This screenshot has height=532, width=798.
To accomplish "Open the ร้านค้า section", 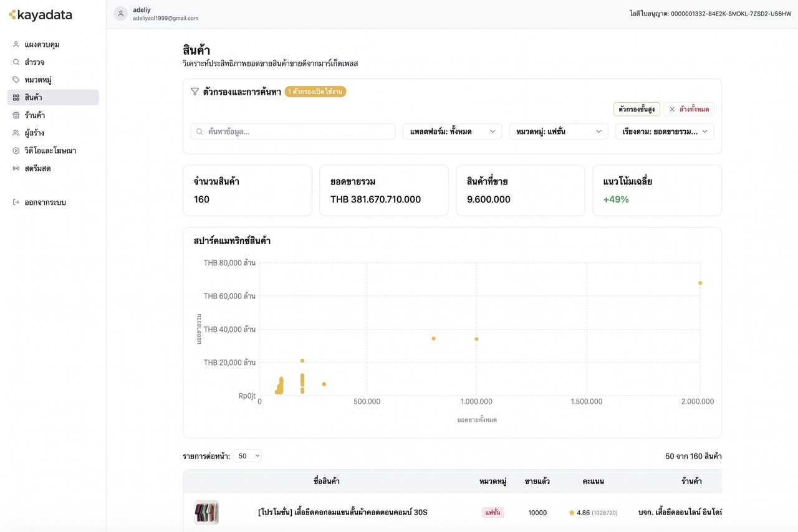I will point(53,115).
